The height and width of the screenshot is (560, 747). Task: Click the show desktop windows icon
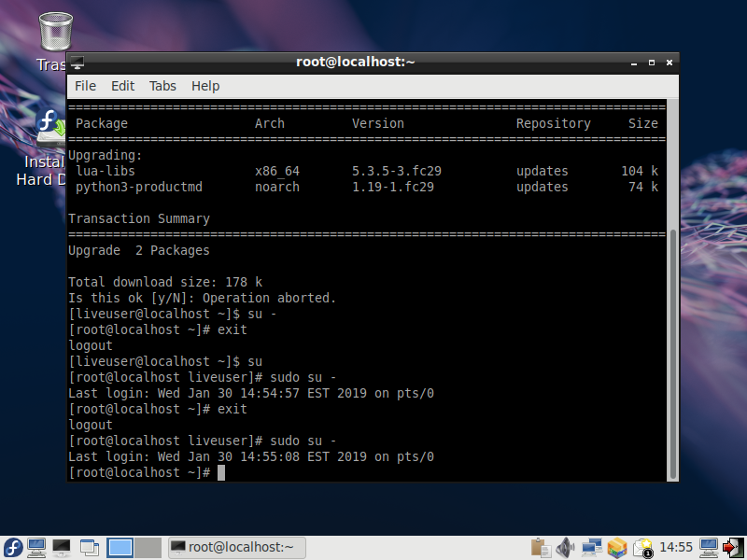[89, 548]
